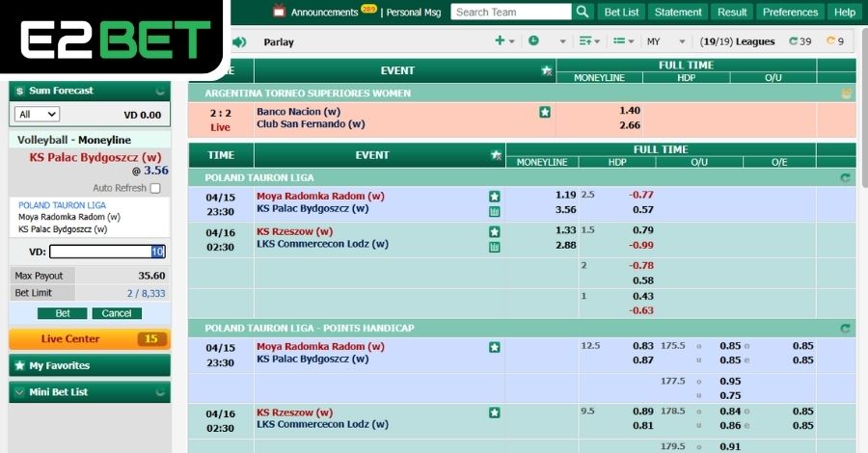Open My Favorites panel

click(x=90, y=365)
